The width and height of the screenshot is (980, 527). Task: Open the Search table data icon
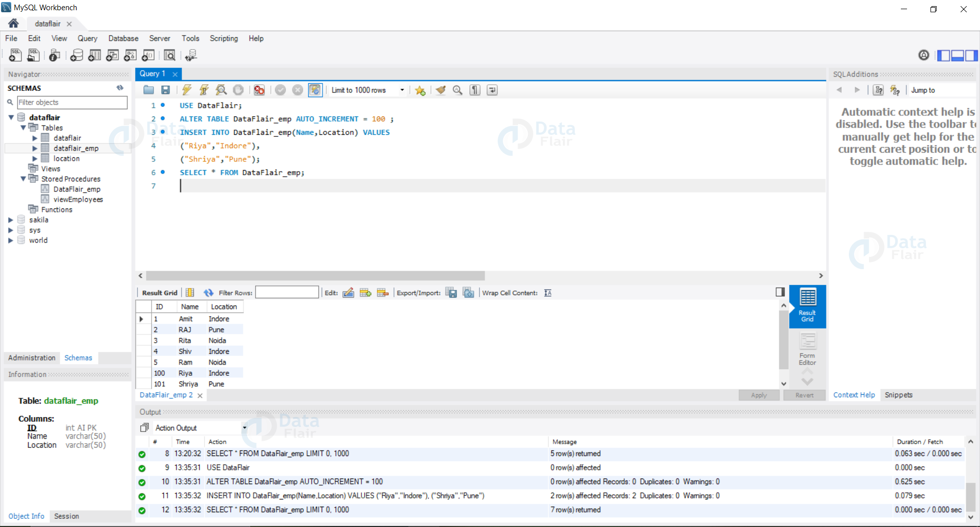click(169, 55)
